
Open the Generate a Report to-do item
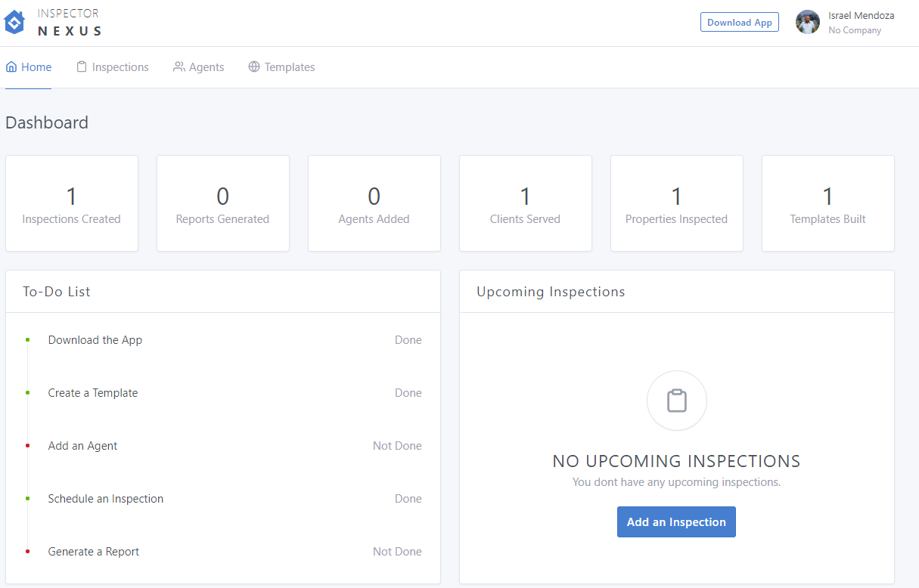[94, 552]
